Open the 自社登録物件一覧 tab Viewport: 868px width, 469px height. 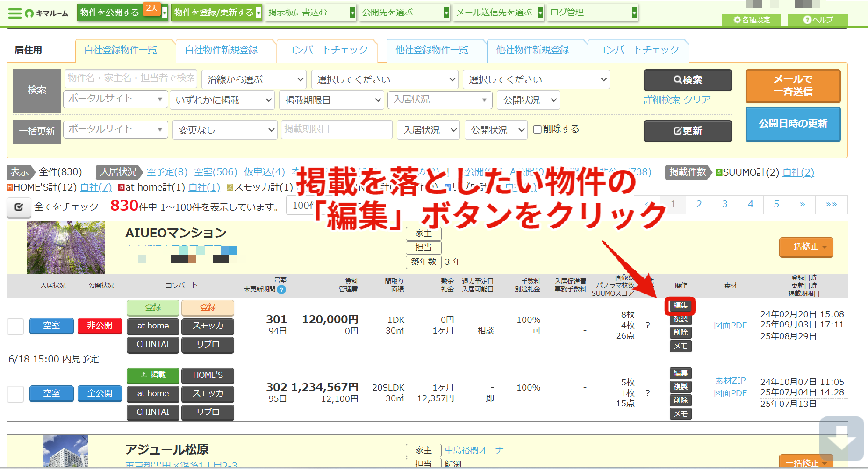point(121,50)
